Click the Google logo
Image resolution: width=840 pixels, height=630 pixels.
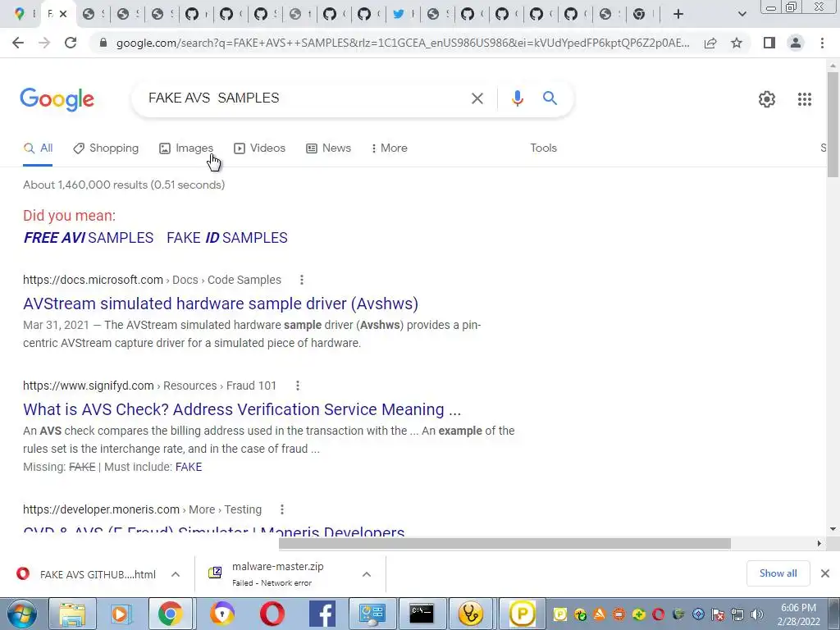click(x=57, y=99)
